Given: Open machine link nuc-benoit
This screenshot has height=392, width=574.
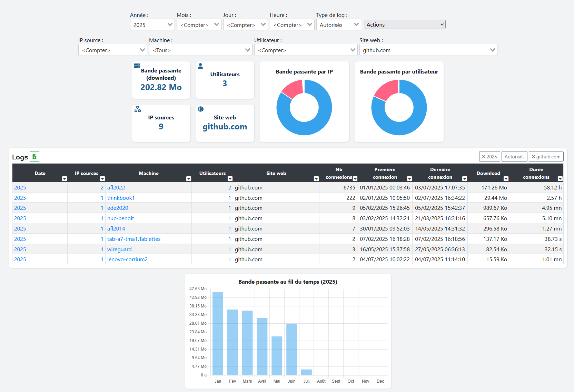Looking at the screenshot, I should (120, 218).
